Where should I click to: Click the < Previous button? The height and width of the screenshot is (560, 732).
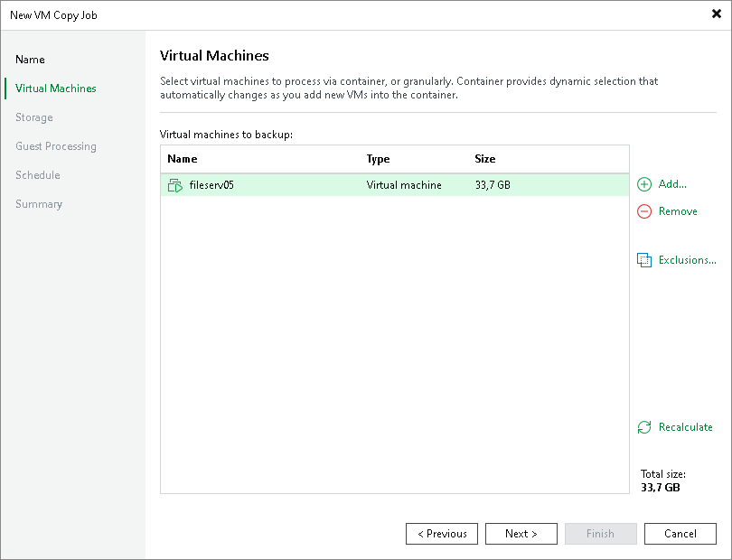(442, 534)
